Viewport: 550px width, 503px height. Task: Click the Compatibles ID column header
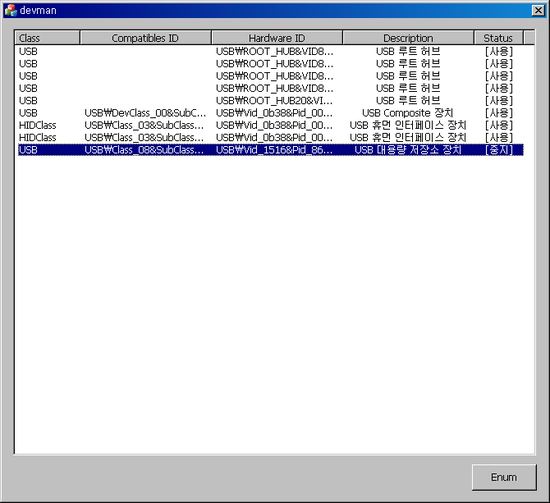pyautogui.click(x=146, y=38)
